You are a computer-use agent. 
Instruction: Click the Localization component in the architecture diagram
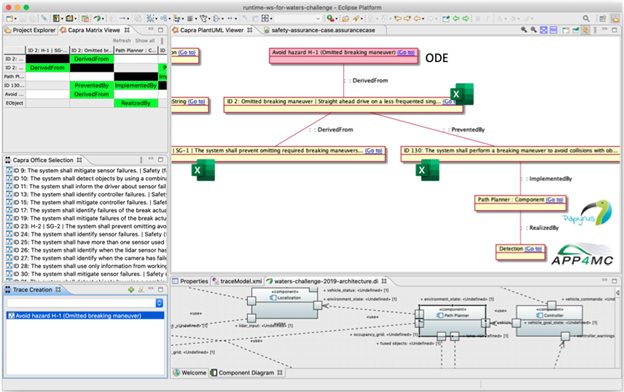285,303
